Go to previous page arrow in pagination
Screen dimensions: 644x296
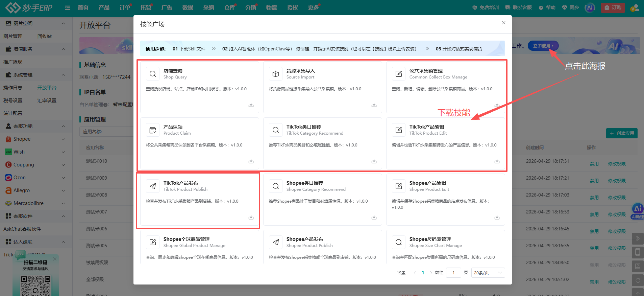click(x=415, y=273)
